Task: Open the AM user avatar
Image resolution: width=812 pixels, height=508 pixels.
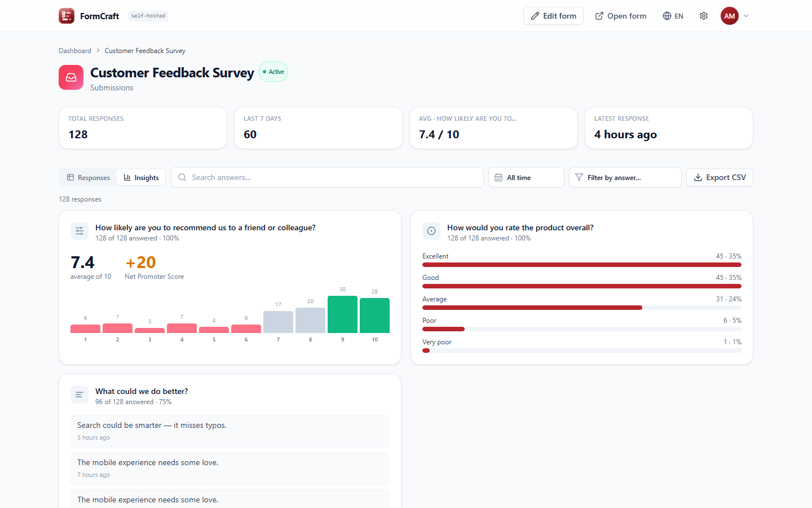Action: coord(730,16)
